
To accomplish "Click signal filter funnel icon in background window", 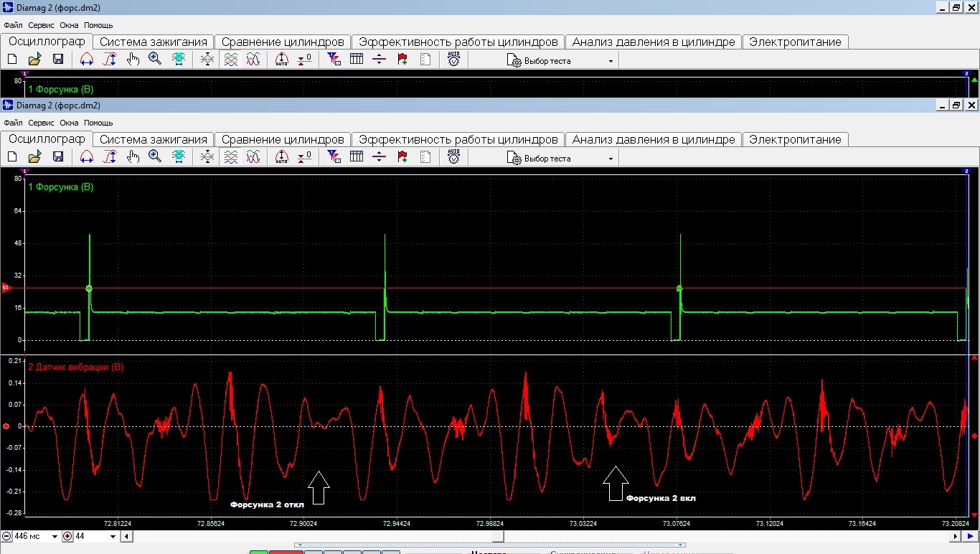I will (334, 60).
